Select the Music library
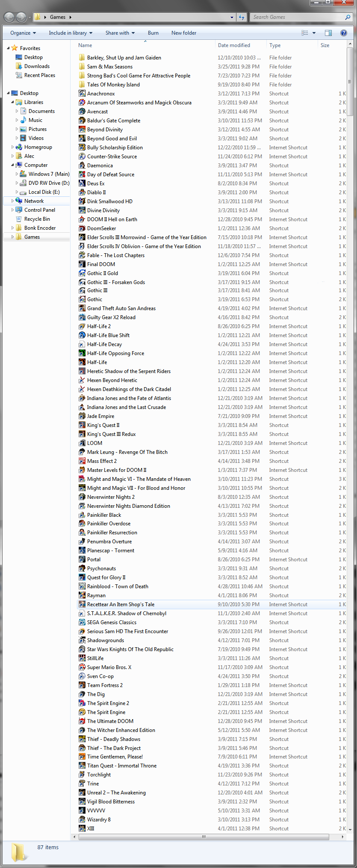Image resolution: width=357 pixels, height=868 pixels. coord(35,120)
